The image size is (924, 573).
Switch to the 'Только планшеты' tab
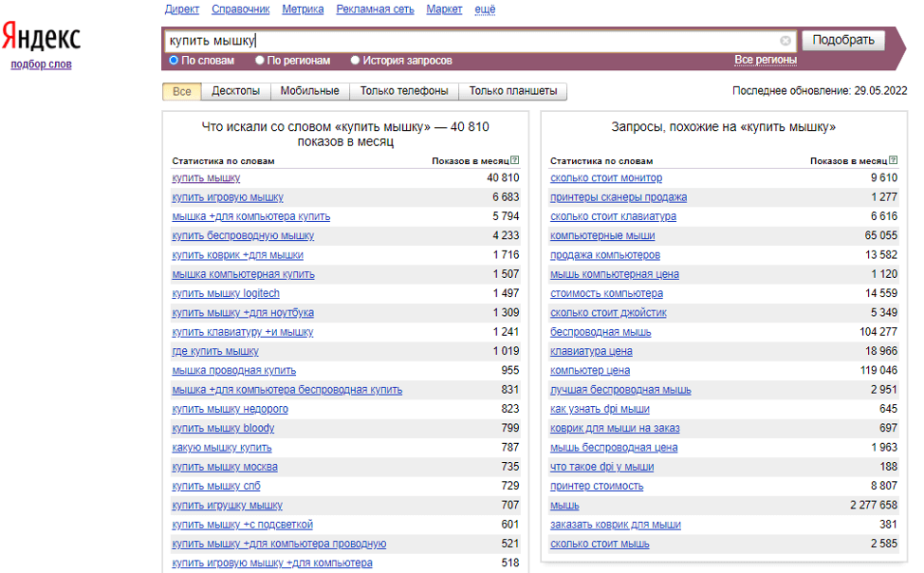(x=512, y=91)
